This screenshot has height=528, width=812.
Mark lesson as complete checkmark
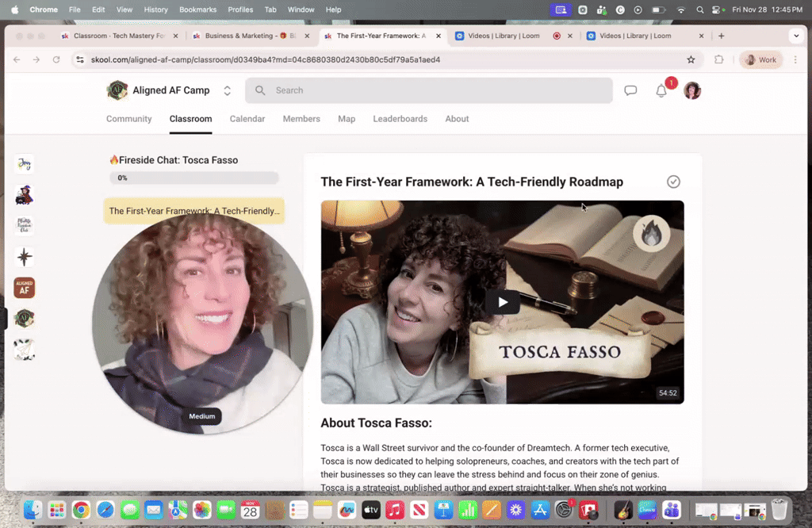pos(673,182)
